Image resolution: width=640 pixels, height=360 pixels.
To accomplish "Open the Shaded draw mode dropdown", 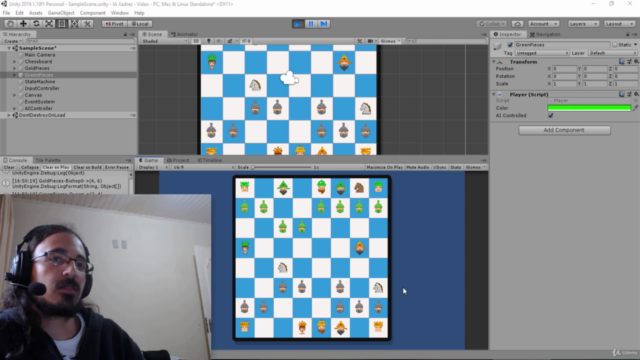I will (x=164, y=41).
